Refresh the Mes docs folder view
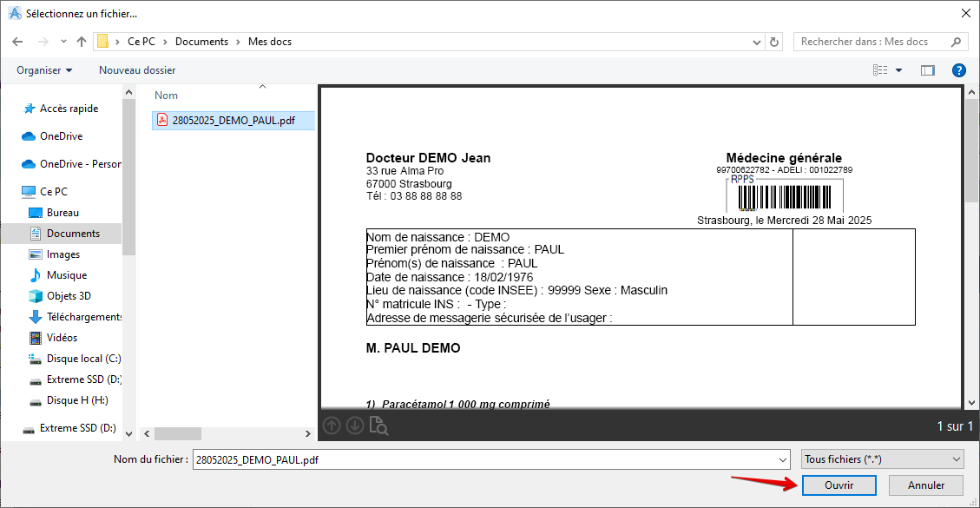The height and width of the screenshot is (508, 980). pos(774,42)
